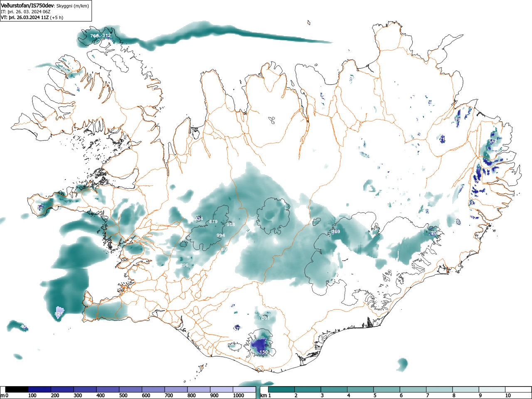Click the darkest teal 1–2 km legend swatch
The height and width of the screenshot is (399, 532).
click(x=282, y=390)
